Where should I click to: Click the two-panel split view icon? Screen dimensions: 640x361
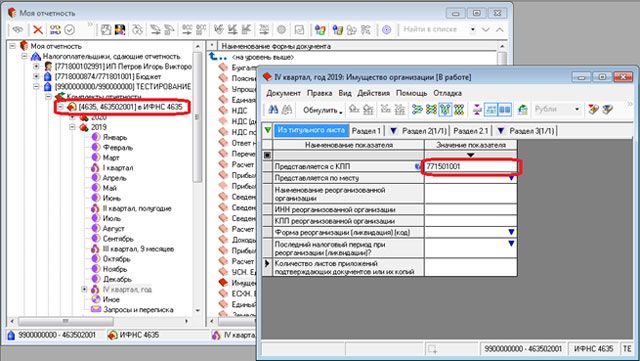point(505,109)
